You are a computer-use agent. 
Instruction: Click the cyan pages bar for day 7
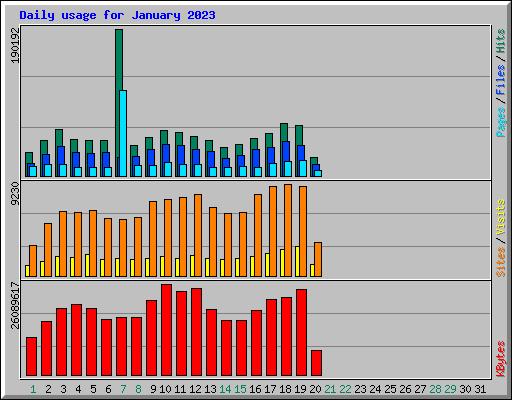[123, 133]
